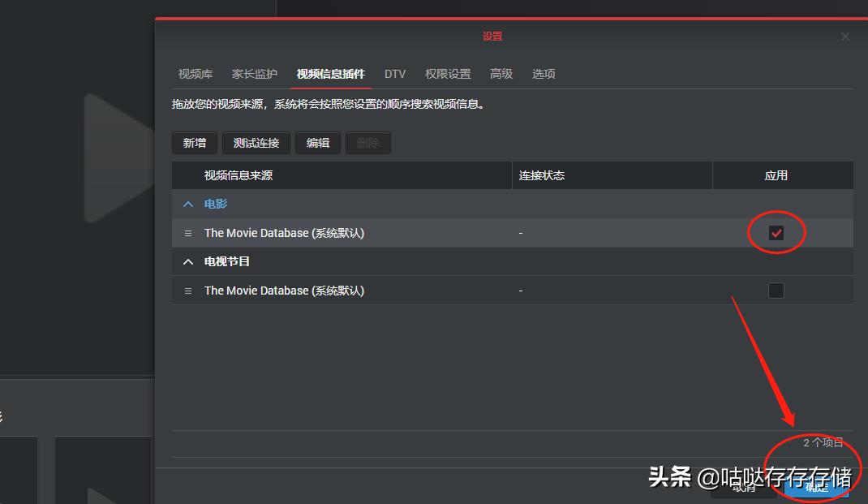Cancel changes with the 取消 button
Image resolution: width=868 pixels, height=504 pixels.
point(744,488)
